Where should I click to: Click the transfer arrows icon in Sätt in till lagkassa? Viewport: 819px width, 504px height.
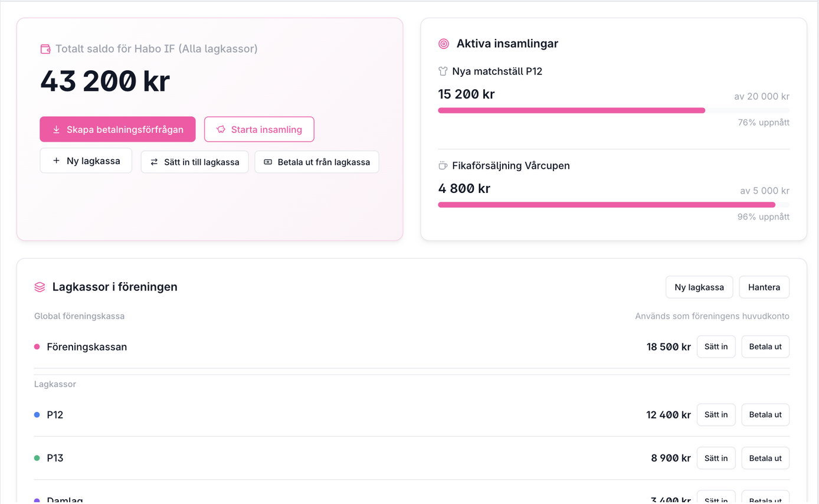click(154, 162)
